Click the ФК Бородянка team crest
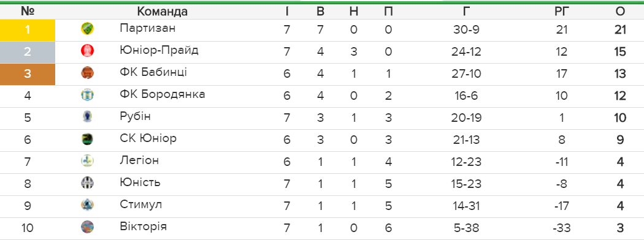 click(88, 95)
